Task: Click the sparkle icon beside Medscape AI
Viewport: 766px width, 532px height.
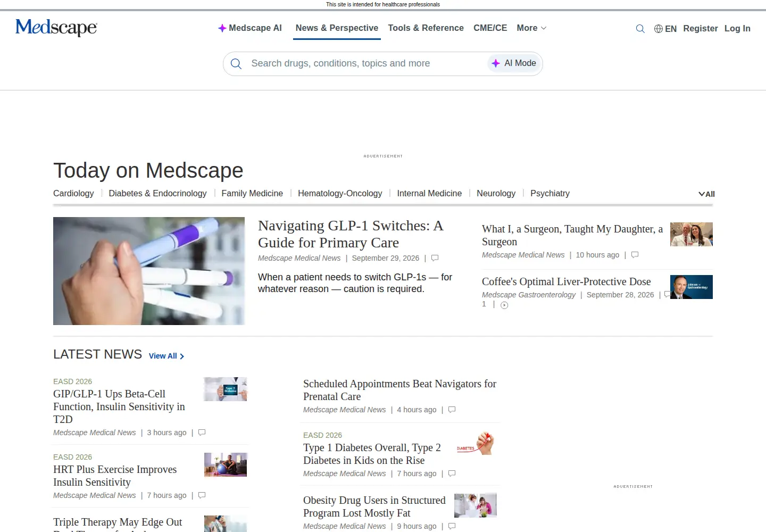Action: (222, 28)
